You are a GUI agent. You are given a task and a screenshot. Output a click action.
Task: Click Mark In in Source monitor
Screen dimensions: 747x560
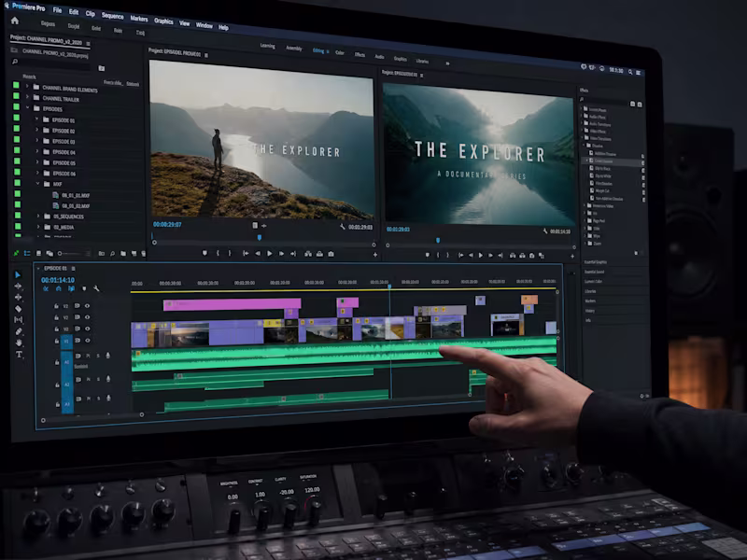(218, 253)
